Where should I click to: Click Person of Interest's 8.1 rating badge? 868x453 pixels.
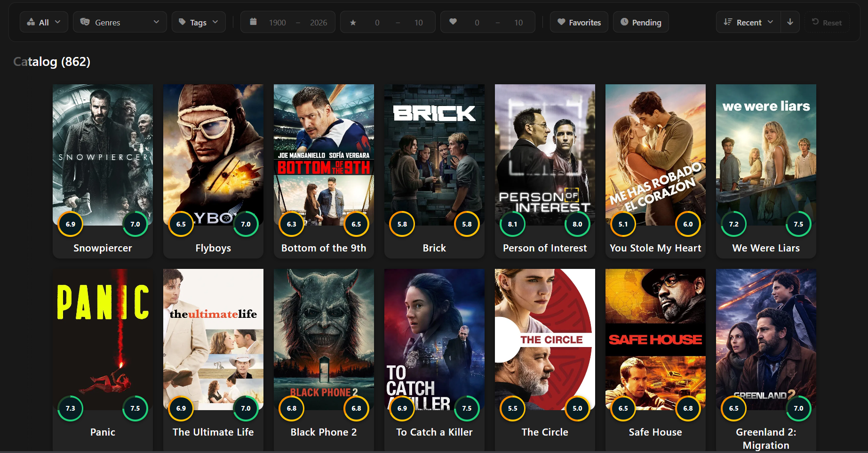click(x=513, y=224)
